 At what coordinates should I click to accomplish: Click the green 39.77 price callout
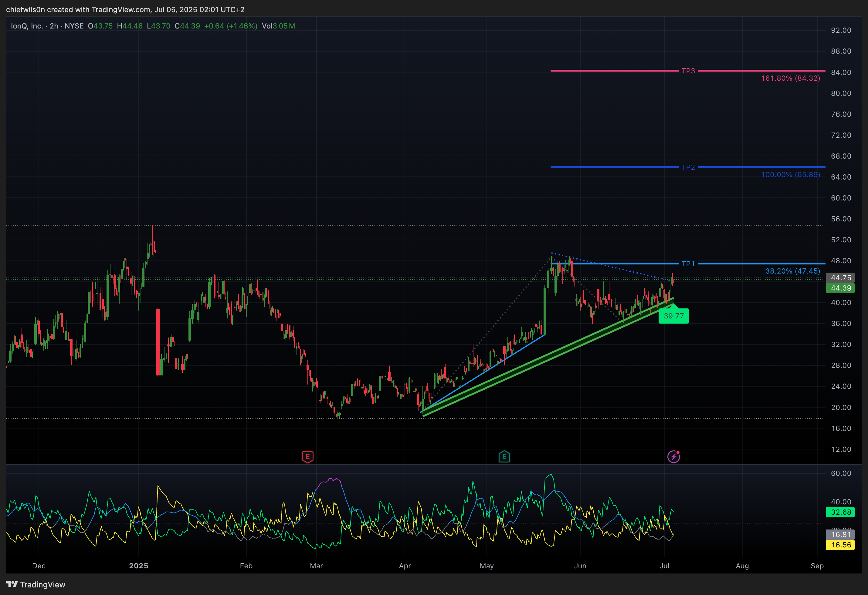point(674,316)
